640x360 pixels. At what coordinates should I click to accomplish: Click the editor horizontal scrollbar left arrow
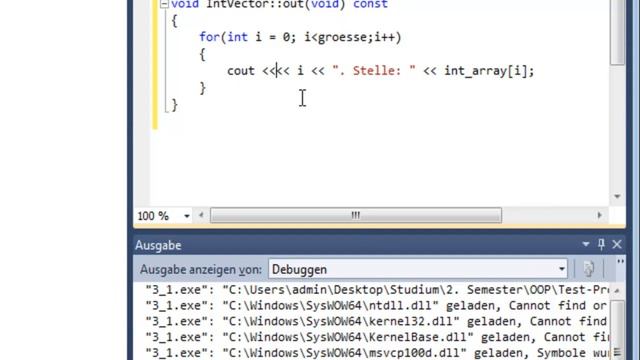pos(201,215)
